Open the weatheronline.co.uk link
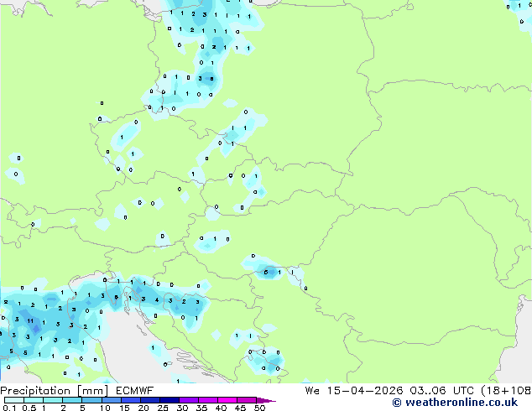Screen dimensions: 532x411 [x=462, y=403]
